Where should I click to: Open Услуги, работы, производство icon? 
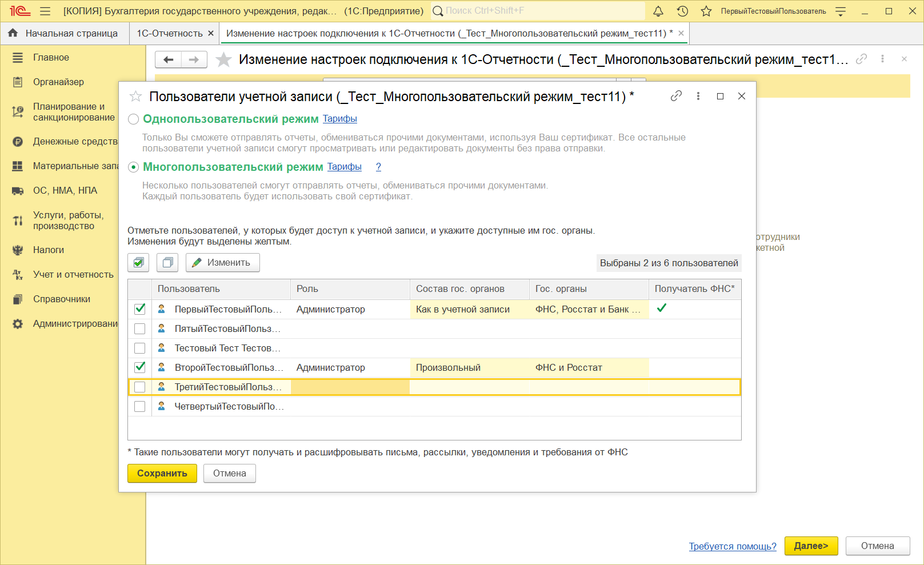coord(18,221)
